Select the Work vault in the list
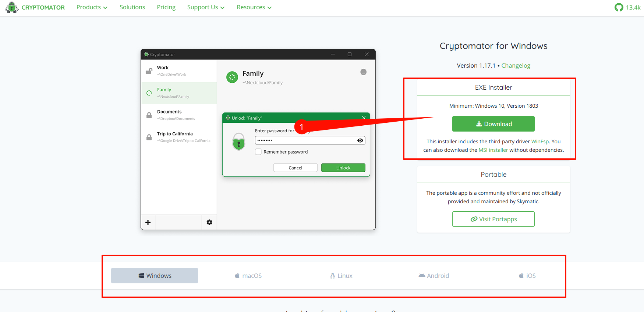The height and width of the screenshot is (312, 644). tap(179, 71)
